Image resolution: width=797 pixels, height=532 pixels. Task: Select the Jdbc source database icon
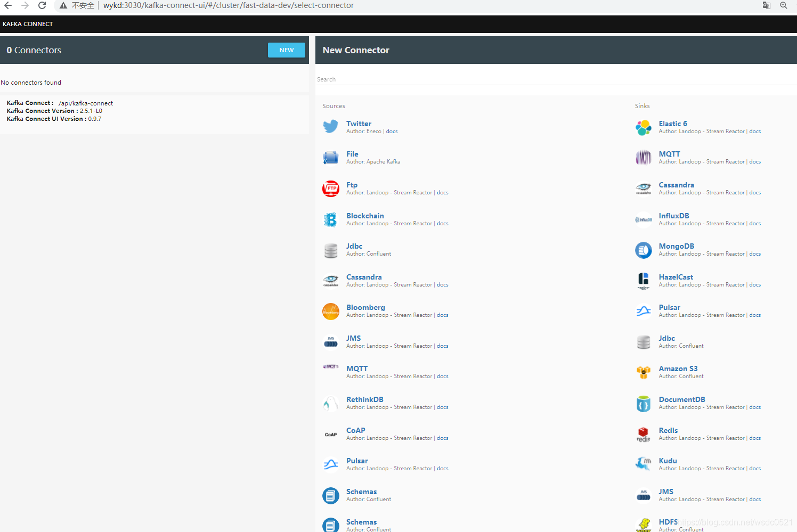[331, 250]
